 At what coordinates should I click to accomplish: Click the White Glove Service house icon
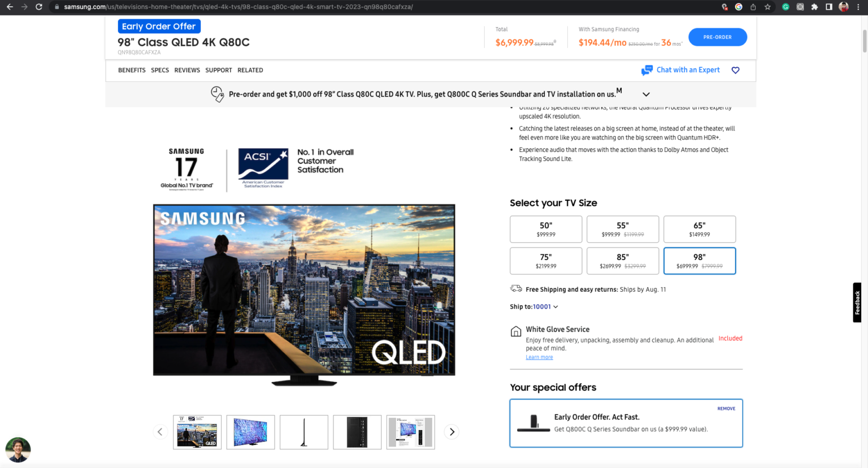516,331
